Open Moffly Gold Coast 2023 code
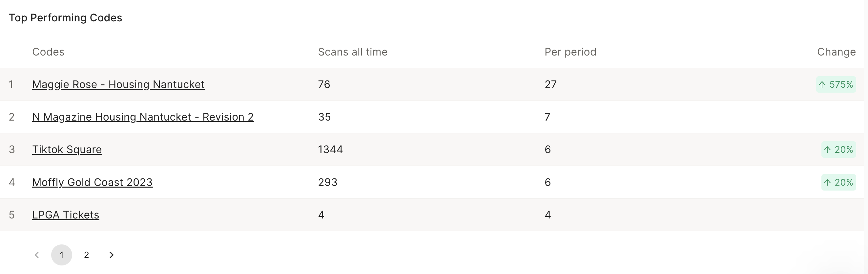This screenshot has width=868, height=274. click(x=92, y=182)
